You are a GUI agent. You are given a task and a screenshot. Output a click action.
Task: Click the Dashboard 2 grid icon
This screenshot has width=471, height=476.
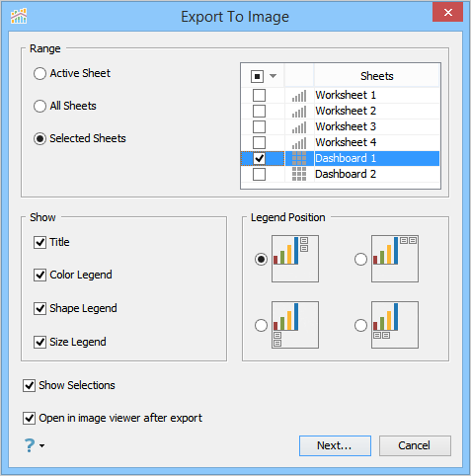pyautogui.click(x=299, y=174)
